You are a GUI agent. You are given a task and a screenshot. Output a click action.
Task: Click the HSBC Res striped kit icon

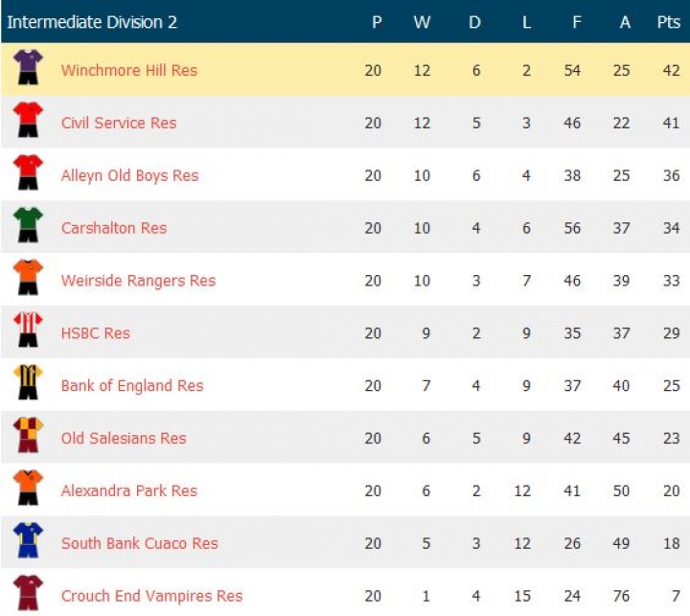(x=28, y=331)
